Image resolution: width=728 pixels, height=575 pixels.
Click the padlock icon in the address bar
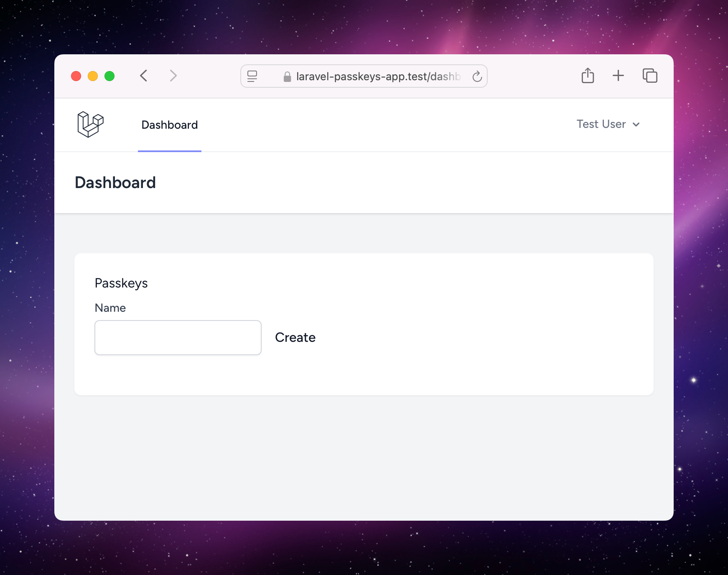[287, 76]
